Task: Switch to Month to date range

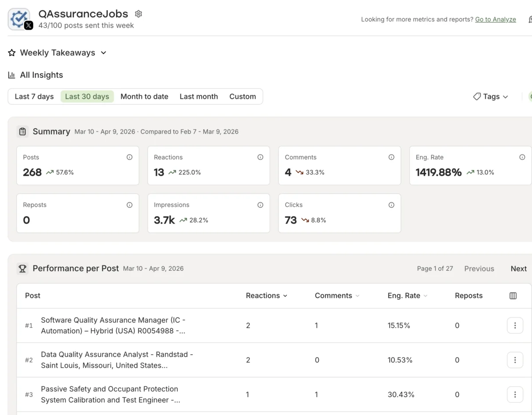Action: 145,96
